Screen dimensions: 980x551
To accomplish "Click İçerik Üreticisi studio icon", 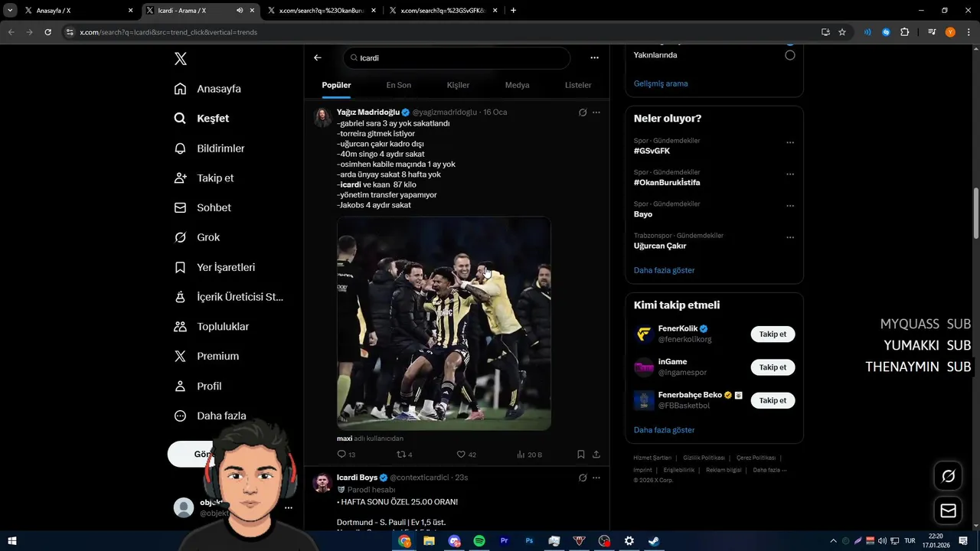I will [180, 297].
